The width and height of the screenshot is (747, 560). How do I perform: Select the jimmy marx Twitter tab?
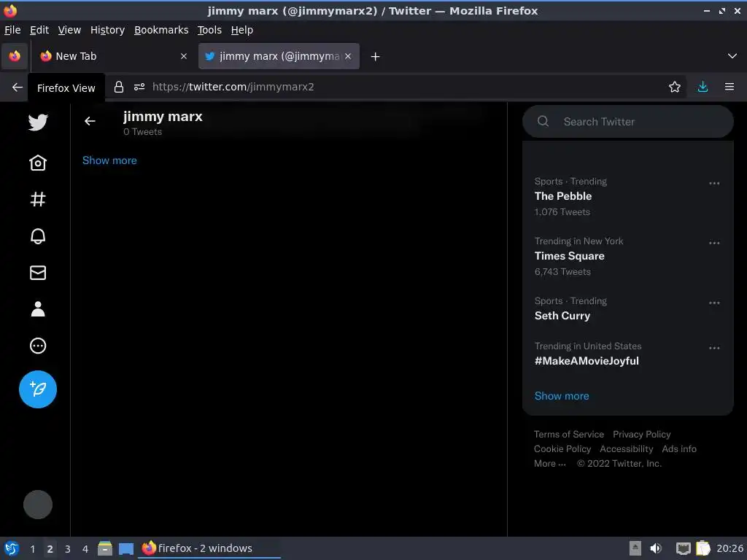tap(279, 56)
